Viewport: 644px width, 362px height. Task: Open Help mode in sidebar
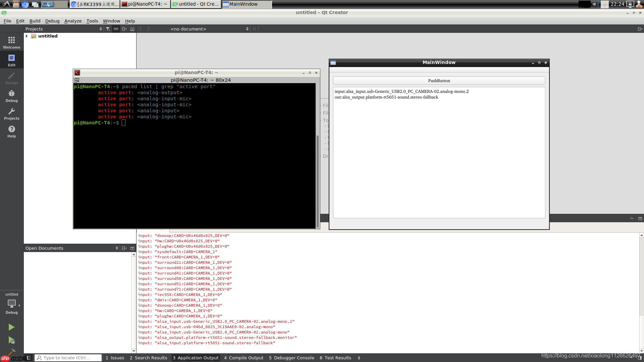pos(11,131)
